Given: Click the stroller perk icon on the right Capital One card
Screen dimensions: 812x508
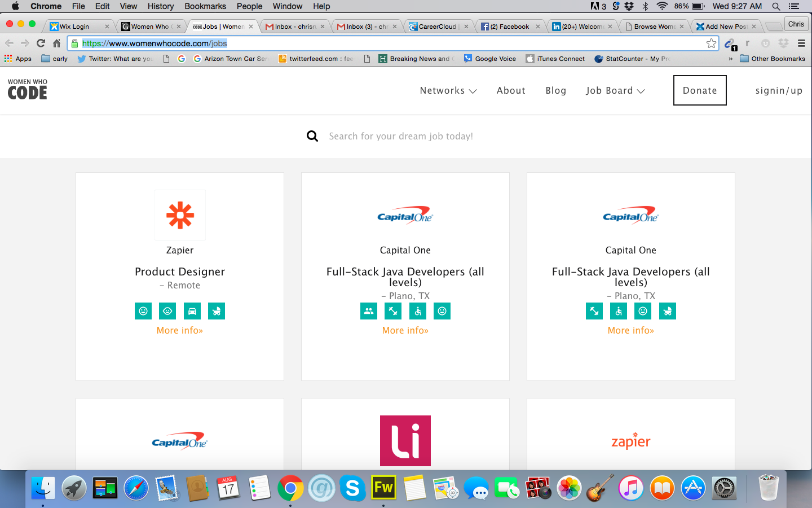Looking at the screenshot, I should click(668, 311).
